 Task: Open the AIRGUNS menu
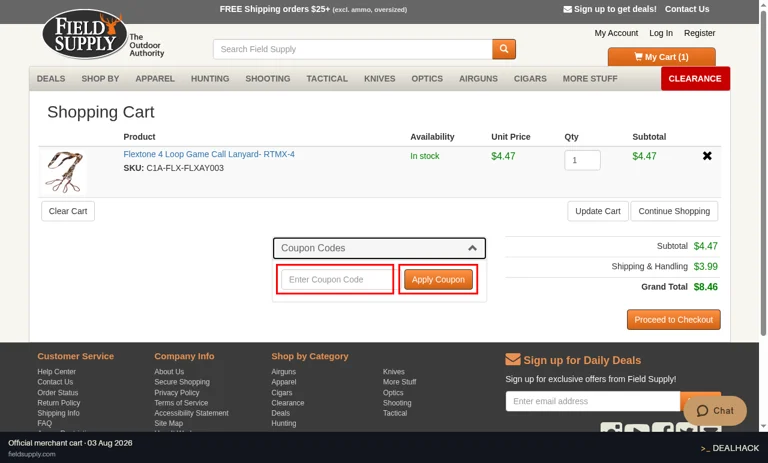tap(479, 78)
